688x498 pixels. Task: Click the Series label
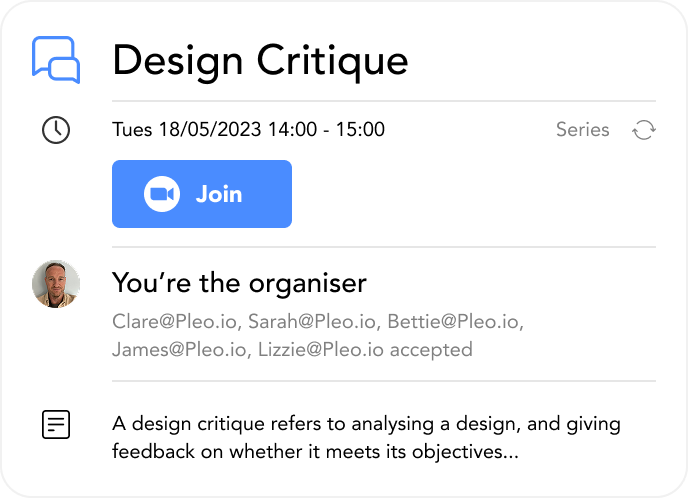[x=582, y=130]
